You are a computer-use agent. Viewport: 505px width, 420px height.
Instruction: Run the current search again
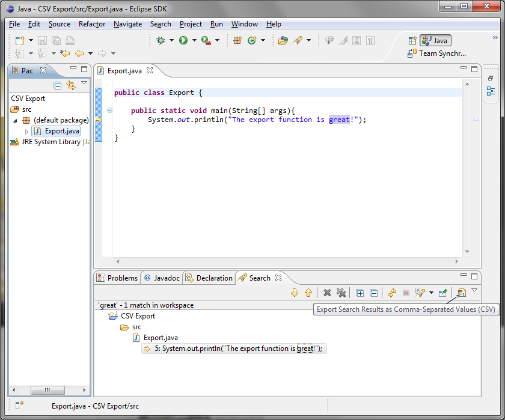pos(392,293)
